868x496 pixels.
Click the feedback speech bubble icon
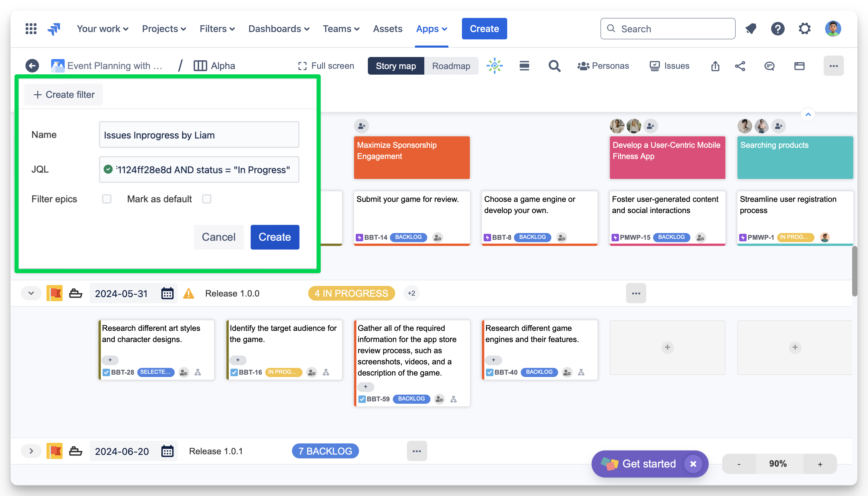point(769,66)
